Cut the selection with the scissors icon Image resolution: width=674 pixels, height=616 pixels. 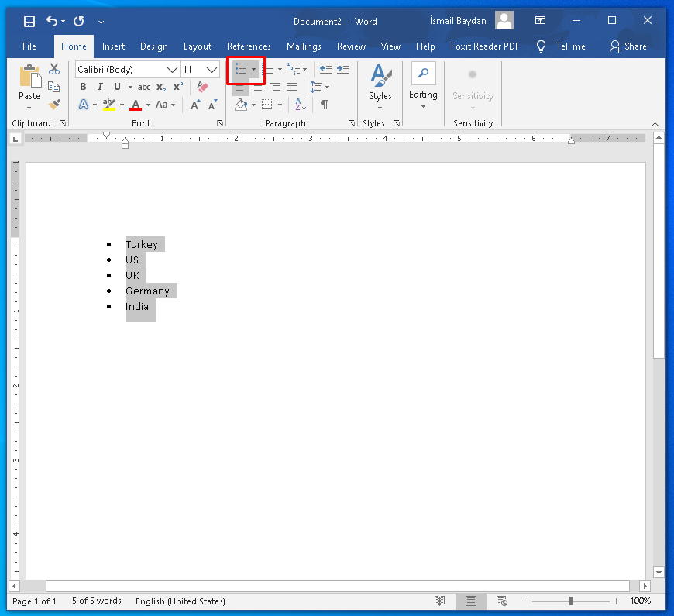pyautogui.click(x=54, y=69)
